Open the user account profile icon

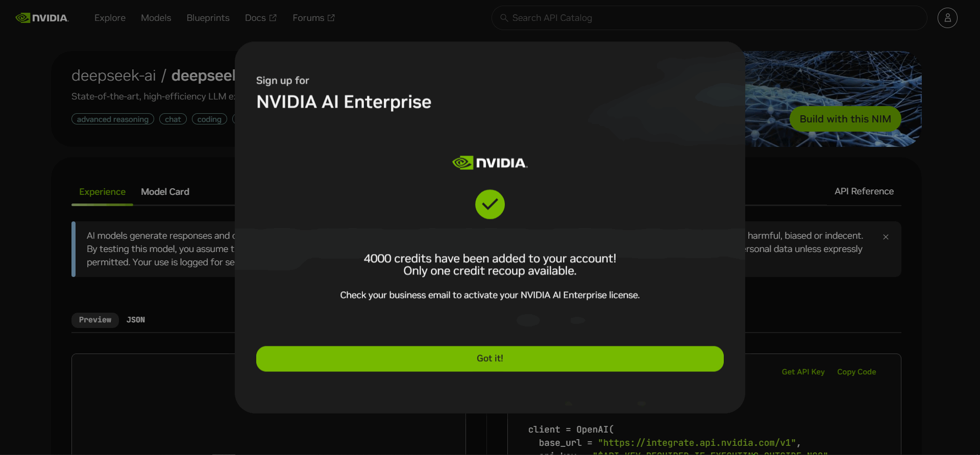[947, 18]
